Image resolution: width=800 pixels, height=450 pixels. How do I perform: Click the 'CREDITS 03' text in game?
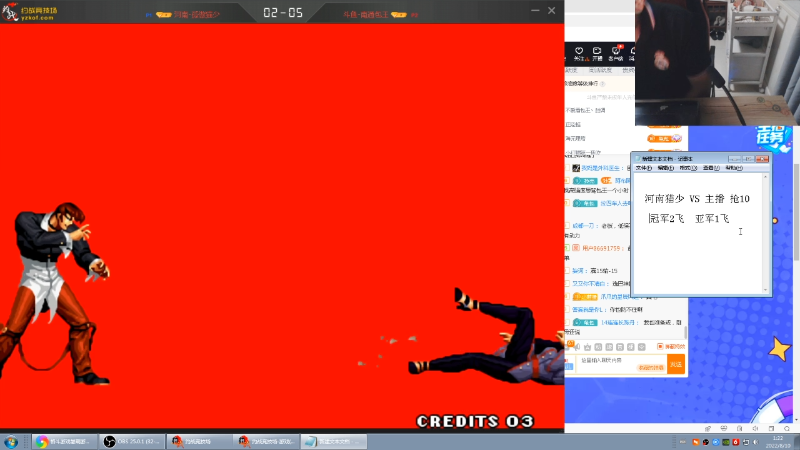point(475,421)
